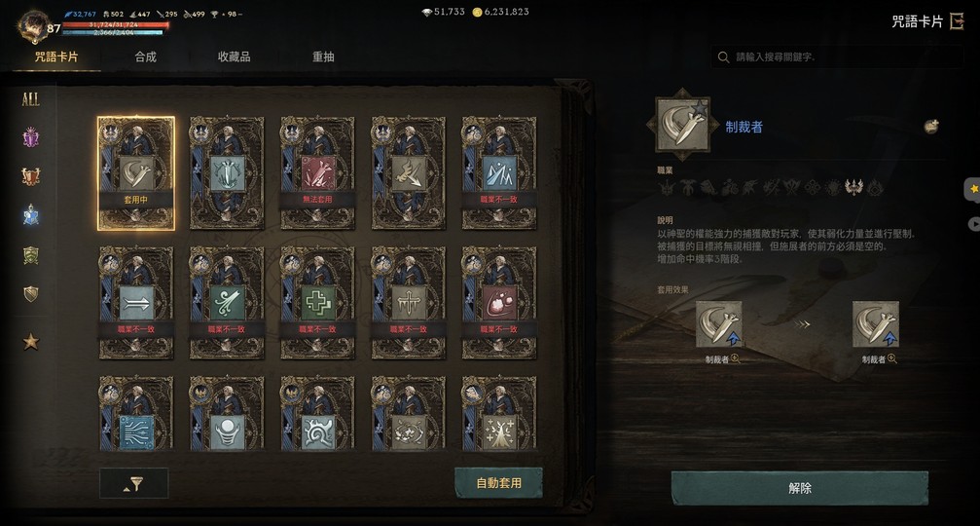This screenshot has width=980, height=526.
Task: Magnify the left 制裁者 effect icon
Action: coord(736,359)
